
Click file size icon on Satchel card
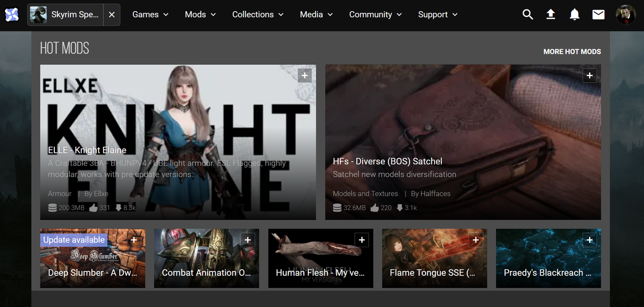[337, 208]
